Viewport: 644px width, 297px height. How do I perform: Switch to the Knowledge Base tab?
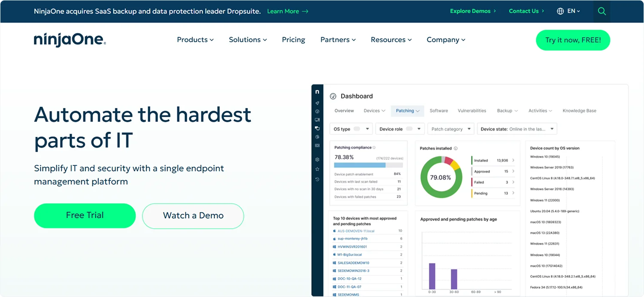coord(579,111)
